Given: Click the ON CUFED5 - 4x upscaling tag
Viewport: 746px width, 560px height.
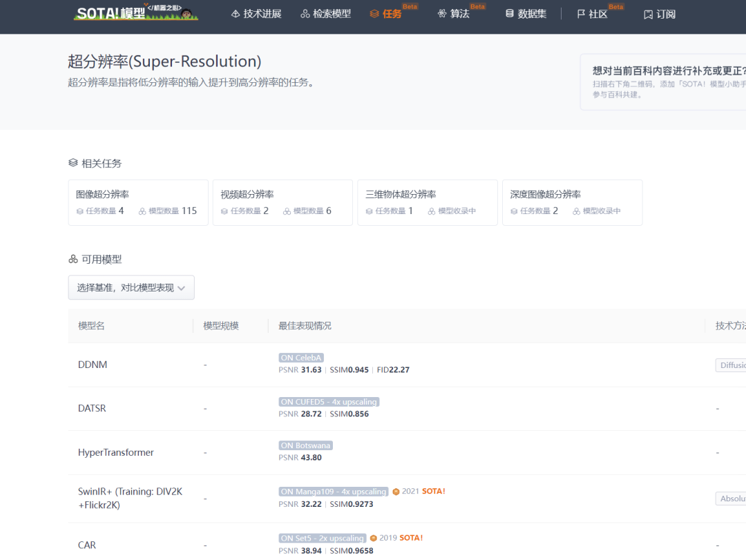Looking at the screenshot, I should click(329, 402).
